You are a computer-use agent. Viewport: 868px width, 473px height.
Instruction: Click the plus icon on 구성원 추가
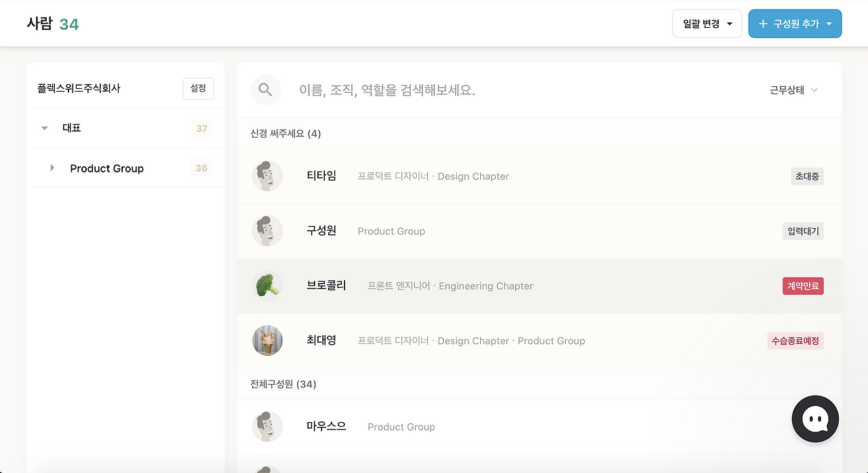tap(763, 24)
